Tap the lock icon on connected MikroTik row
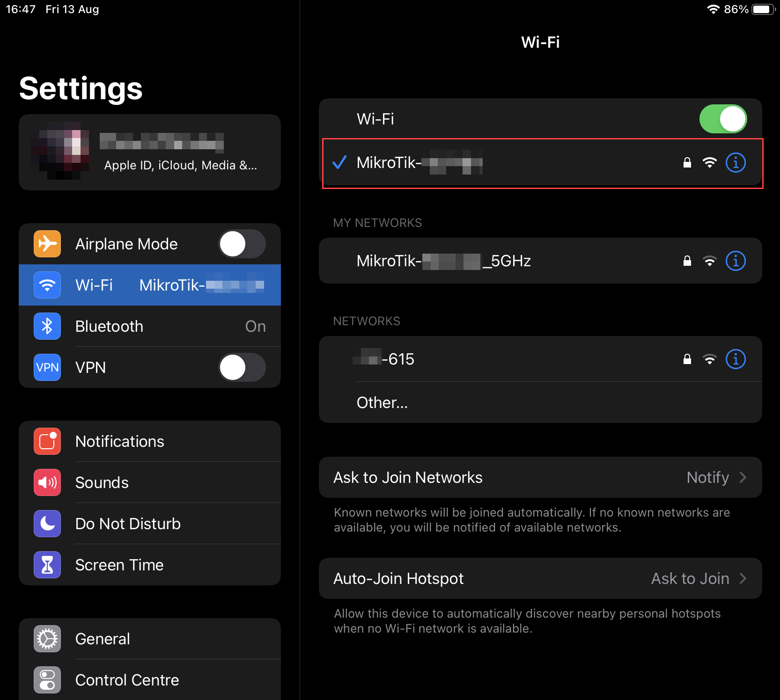The image size is (780, 700). [x=687, y=162]
